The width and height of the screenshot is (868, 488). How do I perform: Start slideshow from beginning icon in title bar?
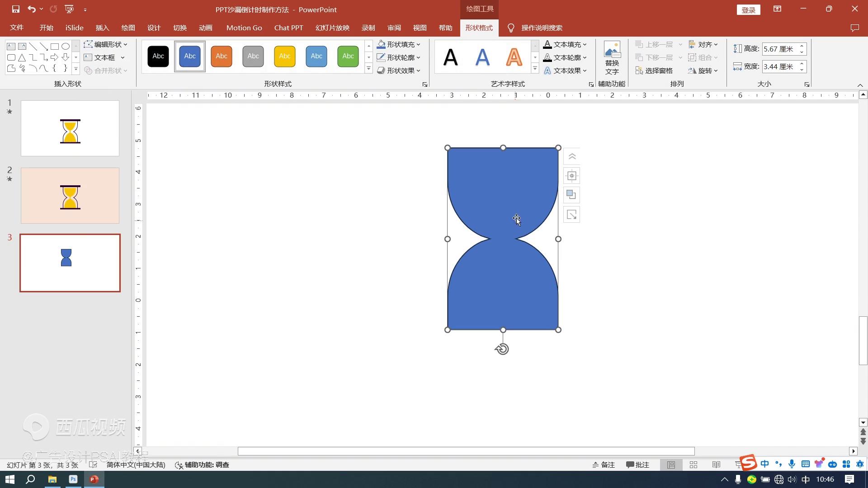point(69,9)
